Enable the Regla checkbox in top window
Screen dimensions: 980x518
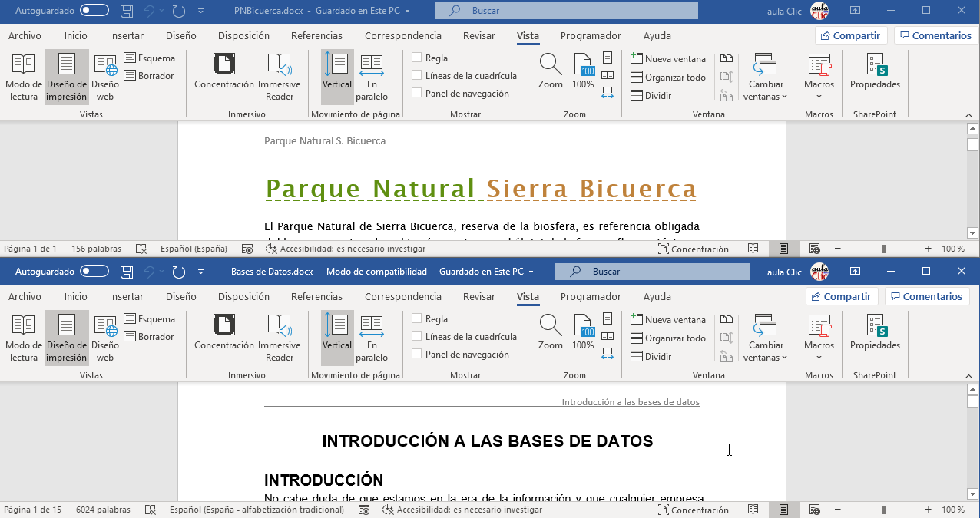click(x=417, y=58)
